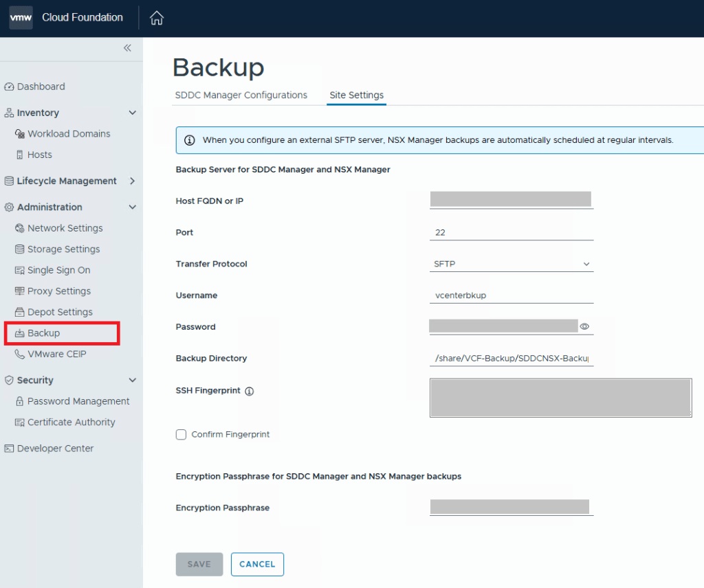Open Developer Center from the sidebar
Viewport: 704px width, 588px height.
[x=55, y=449]
